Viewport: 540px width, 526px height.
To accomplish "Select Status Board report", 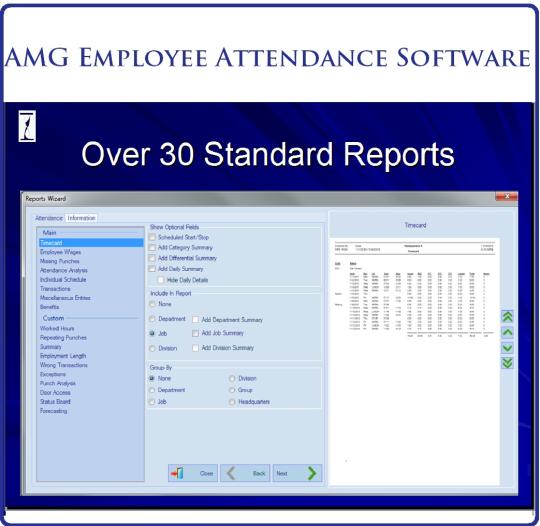I will coord(55,402).
